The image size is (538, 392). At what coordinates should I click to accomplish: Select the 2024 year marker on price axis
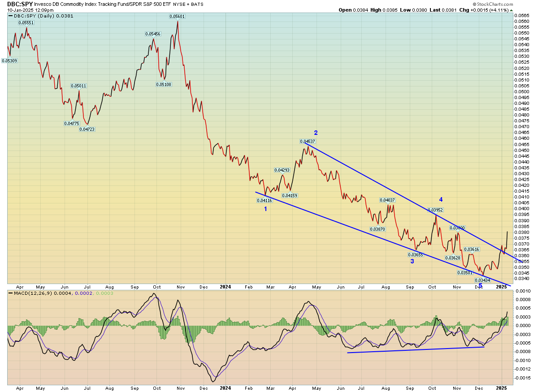pyautogui.click(x=226, y=286)
